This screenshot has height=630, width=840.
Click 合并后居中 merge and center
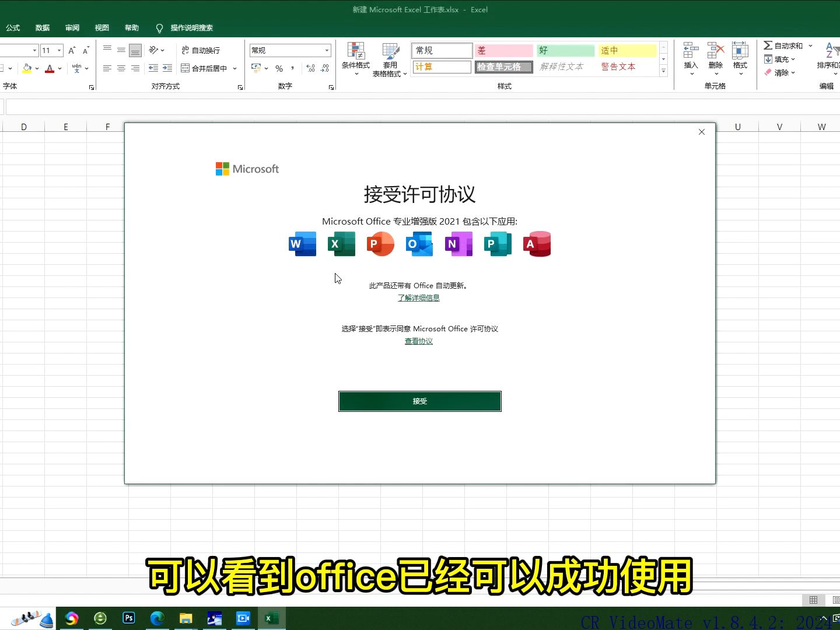204,68
